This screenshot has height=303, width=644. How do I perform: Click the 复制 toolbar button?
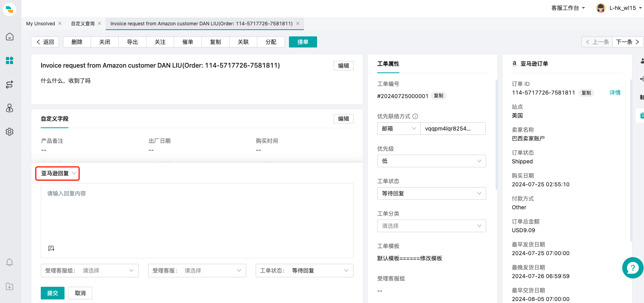215,42
